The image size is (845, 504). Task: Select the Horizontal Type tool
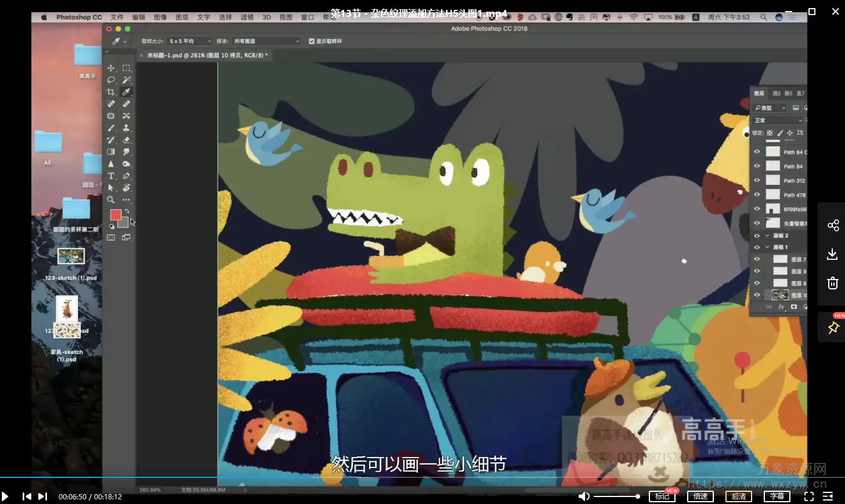coord(111,176)
